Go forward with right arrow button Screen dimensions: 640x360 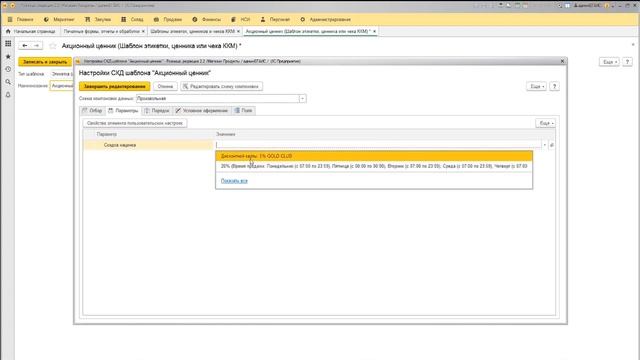click(x=37, y=46)
